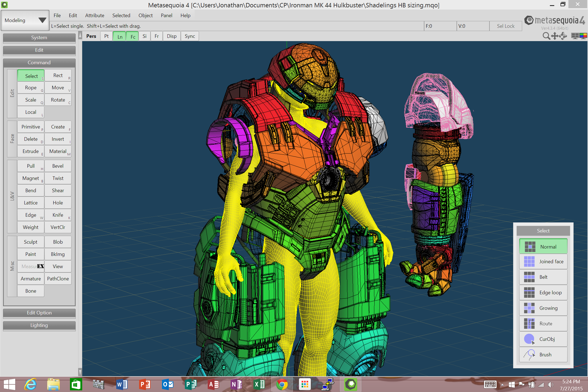Activate the Select command
This screenshot has height=392, width=588.
pyautogui.click(x=31, y=76)
